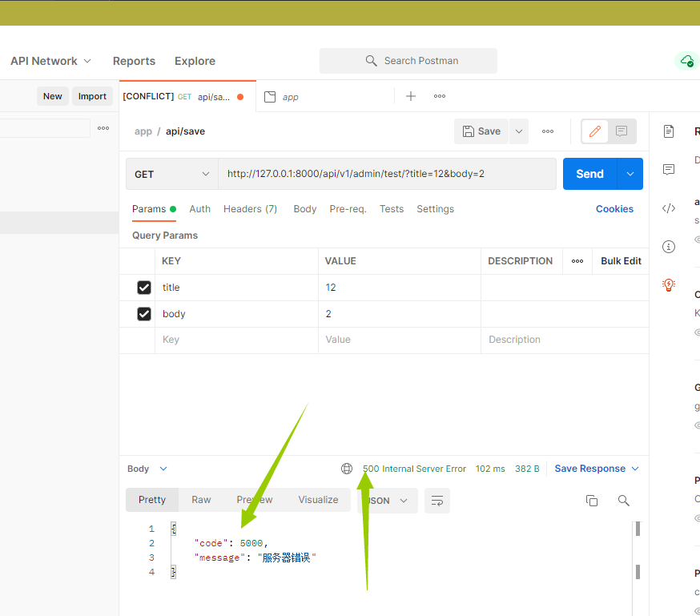Uncheck the title parameter checkbox
This screenshot has width=700, height=616.
144,288
